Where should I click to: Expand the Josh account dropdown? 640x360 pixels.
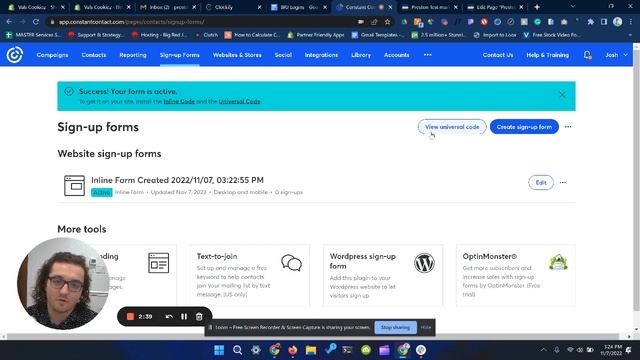point(616,55)
